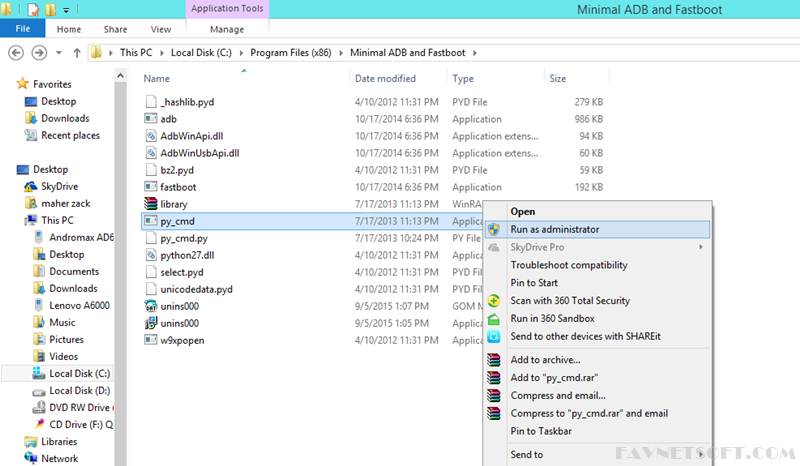Viewport: 800px width, 466px height.
Task: Select Local Disk (D:) in navigation pane
Action: [x=80, y=390]
